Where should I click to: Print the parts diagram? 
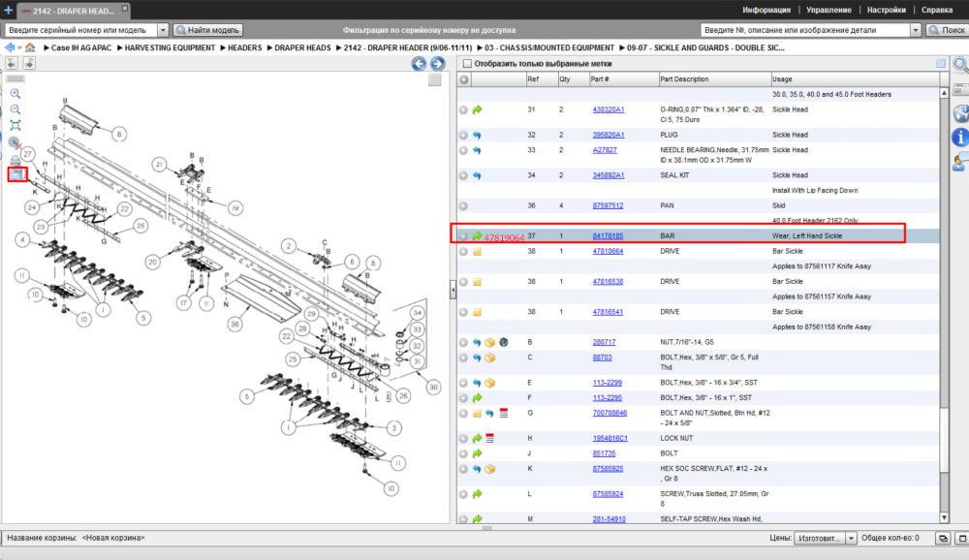pos(16,160)
